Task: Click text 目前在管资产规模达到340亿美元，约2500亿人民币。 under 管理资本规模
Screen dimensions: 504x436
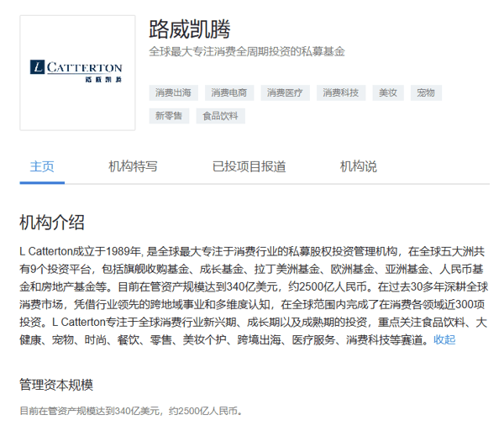Action: tap(131, 411)
